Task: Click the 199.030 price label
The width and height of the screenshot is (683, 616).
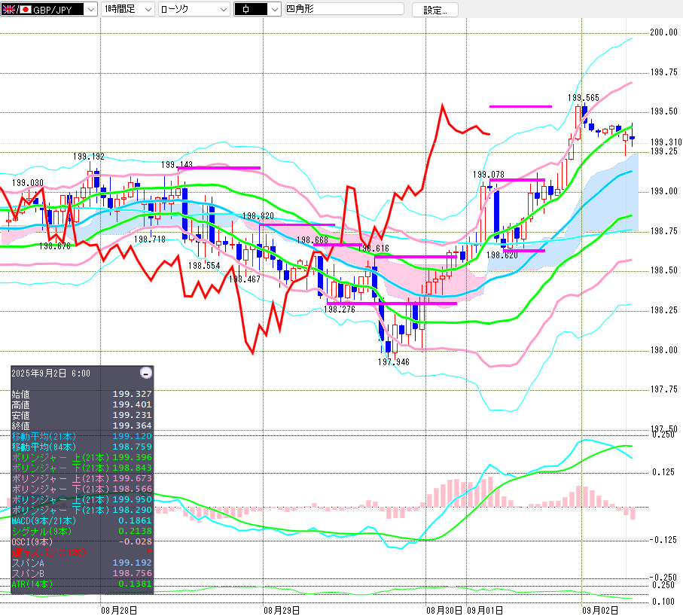Action: pos(28,183)
